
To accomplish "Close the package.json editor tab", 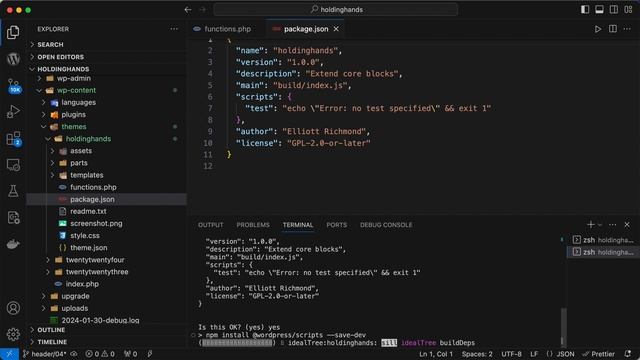I will (336, 29).
